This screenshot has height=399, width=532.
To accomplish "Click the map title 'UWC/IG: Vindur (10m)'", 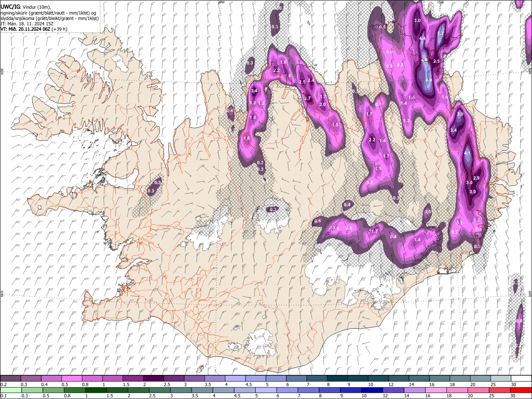I will [26, 7].
